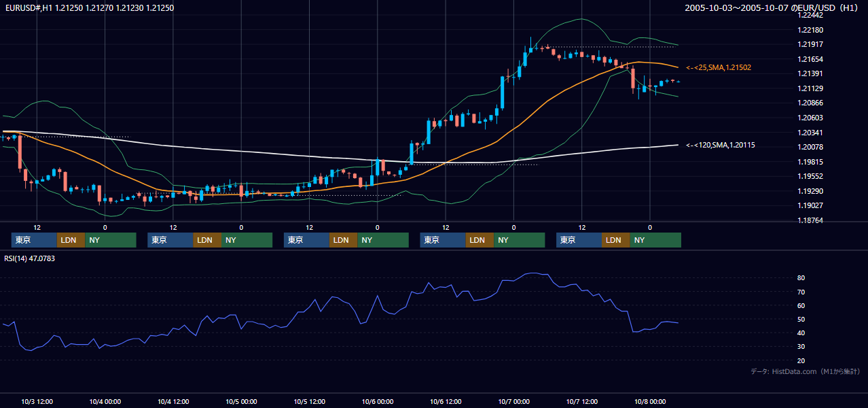
Task: Select the <-<120,SMA,1.20115 label
Action: click(x=721, y=145)
